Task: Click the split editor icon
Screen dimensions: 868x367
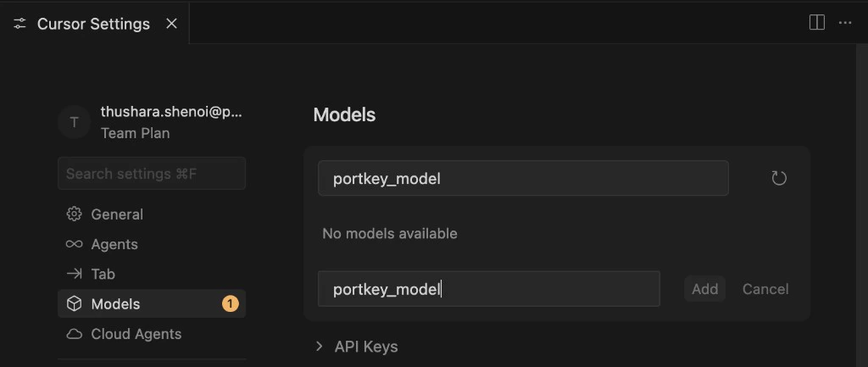Action: click(x=817, y=23)
